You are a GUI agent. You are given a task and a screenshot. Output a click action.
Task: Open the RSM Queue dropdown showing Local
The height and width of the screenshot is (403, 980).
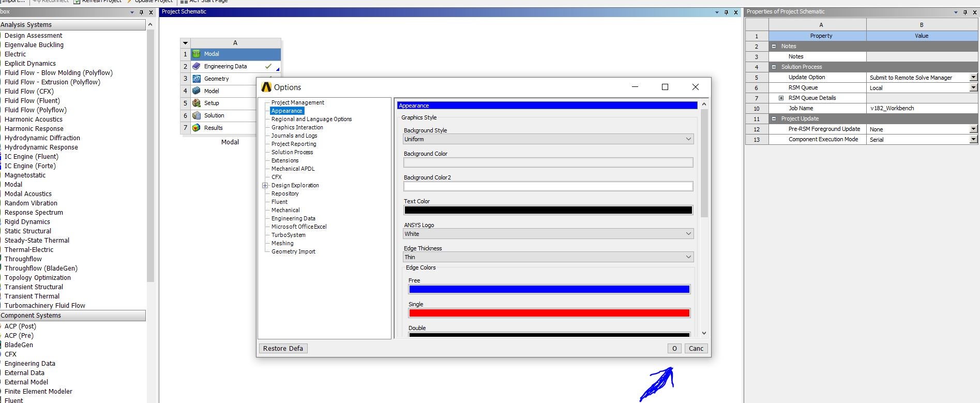973,87
